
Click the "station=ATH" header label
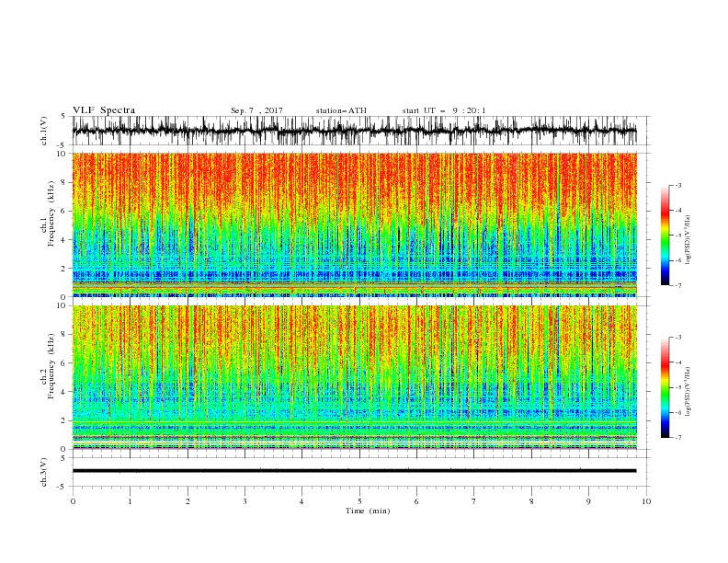[341, 110]
